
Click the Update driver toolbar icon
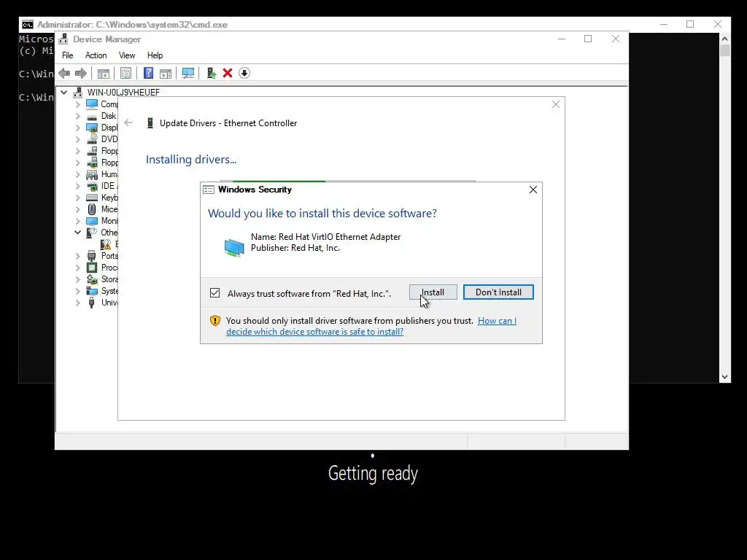tap(211, 74)
